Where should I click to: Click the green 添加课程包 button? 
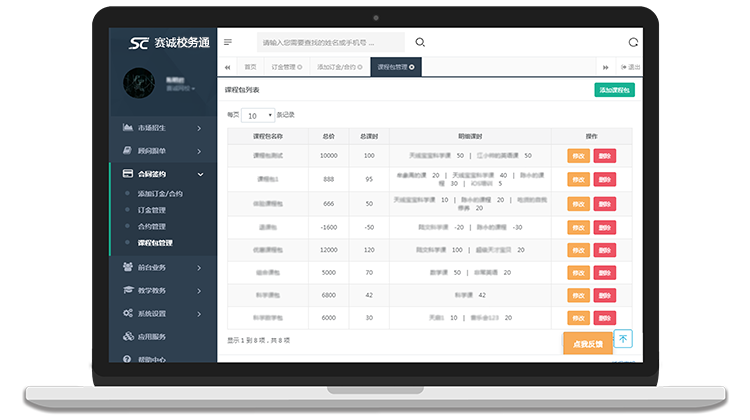point(614,90)
